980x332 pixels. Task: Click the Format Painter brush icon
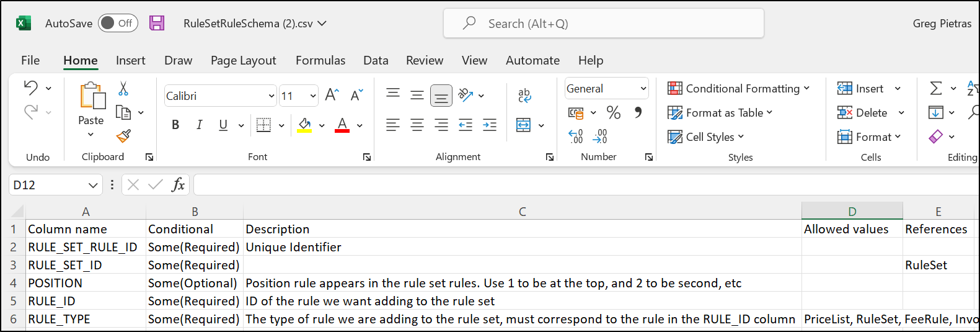[123, 136]
